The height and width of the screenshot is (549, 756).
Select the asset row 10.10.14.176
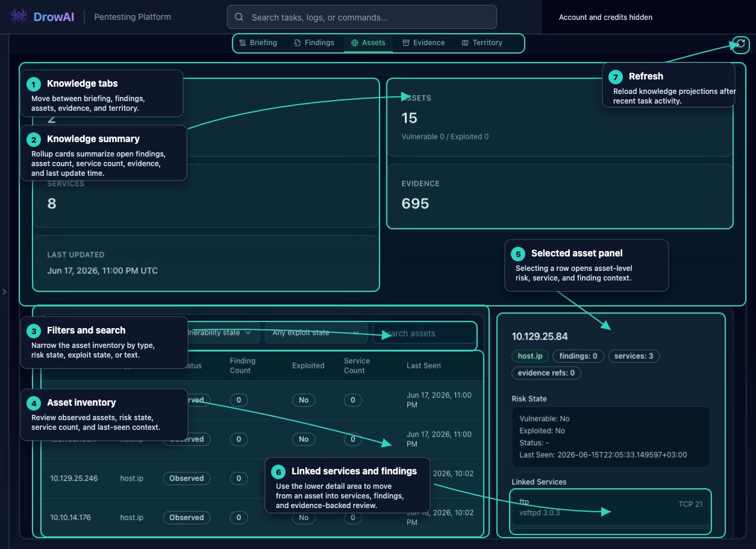click(x=262, y=518)
